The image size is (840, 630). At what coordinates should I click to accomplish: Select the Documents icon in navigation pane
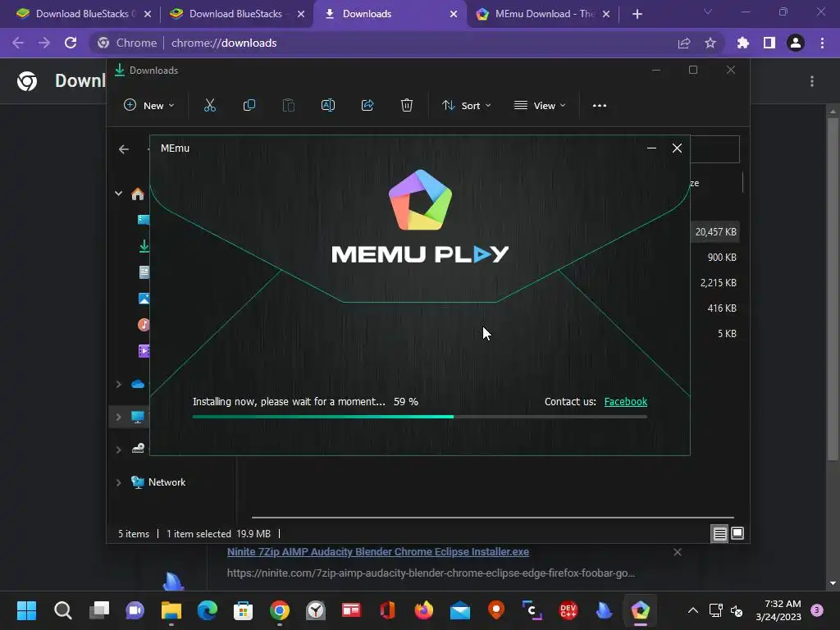[144, 272]
